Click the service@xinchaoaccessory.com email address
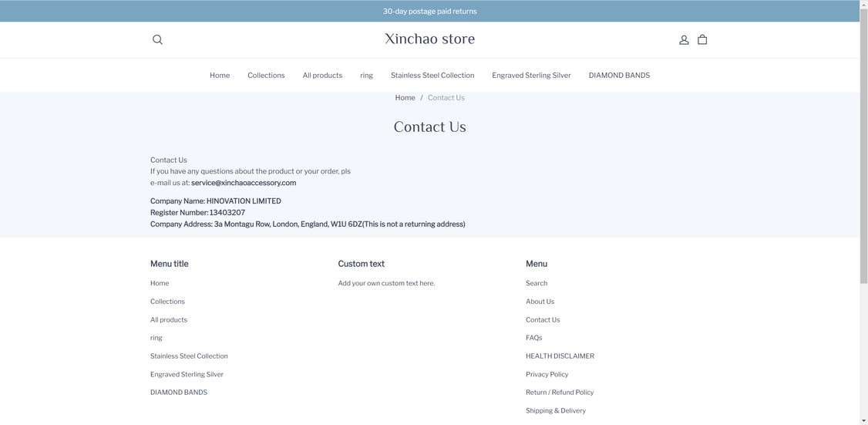 244,183
